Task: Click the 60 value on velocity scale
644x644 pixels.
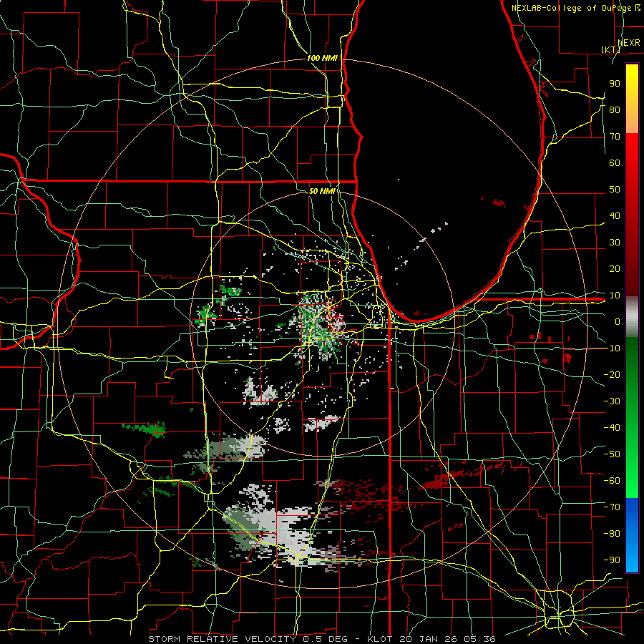Action: [x=615, y=163]
